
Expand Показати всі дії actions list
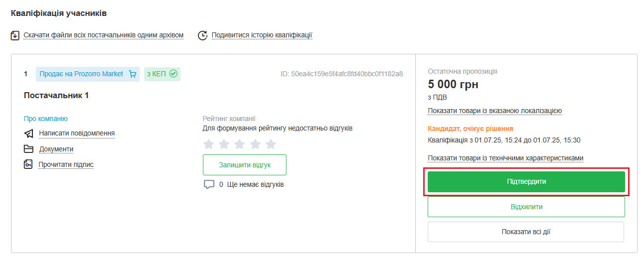[x=526, y=232]
